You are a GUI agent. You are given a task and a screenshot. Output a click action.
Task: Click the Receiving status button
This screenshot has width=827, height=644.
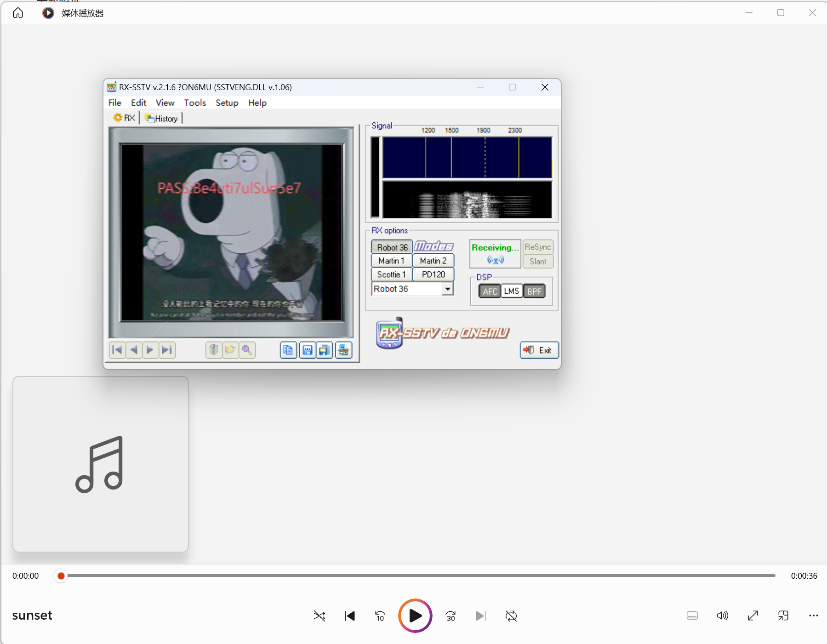495,254
